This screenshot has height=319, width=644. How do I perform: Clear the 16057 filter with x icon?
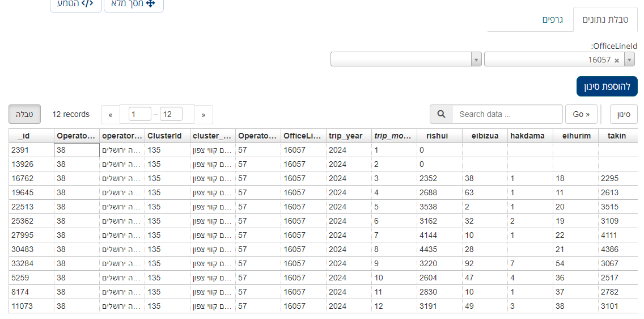pyautogui.click(x=617, y=60)
